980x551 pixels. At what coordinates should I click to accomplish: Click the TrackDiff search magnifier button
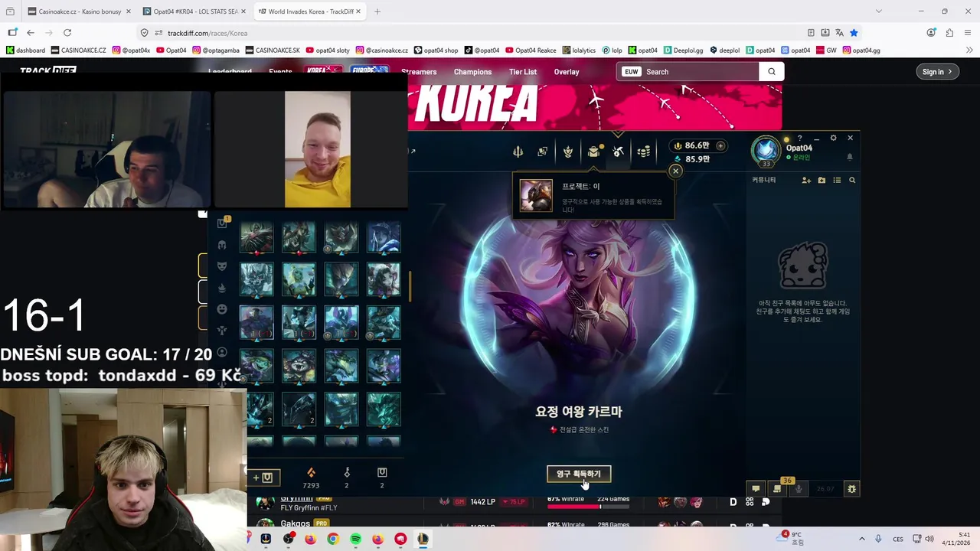(772, 72)
